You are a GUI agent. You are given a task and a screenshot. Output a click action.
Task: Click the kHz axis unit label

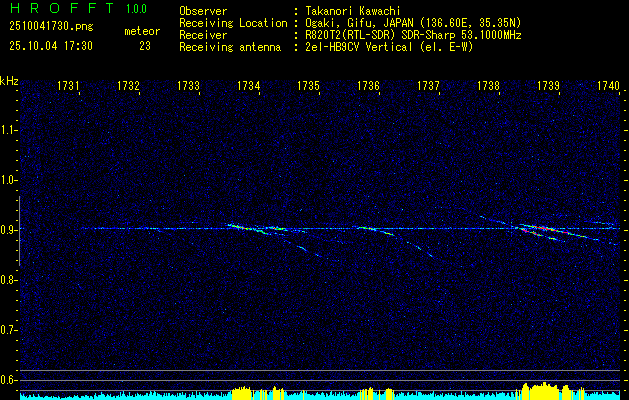pos(9,81)
